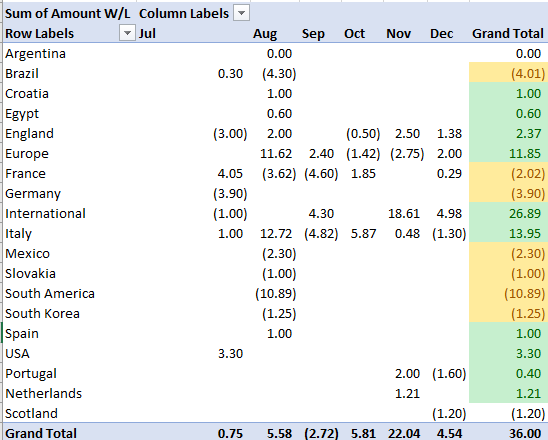Select the Spain row label
The height and width of the screenshot is (440, 548).
22,333
